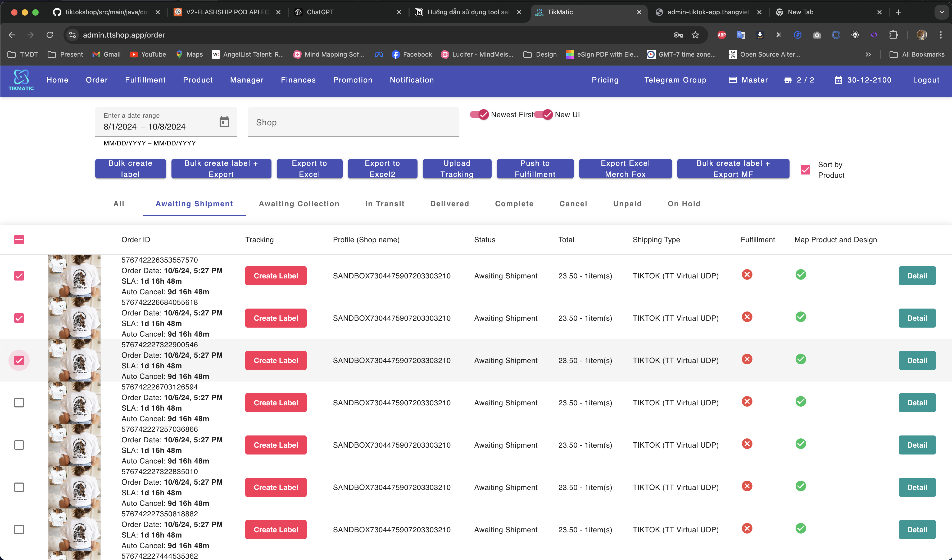Open the Shop selection dropdown
Viewport: 952px width, 560px height.
click(353, 122)
